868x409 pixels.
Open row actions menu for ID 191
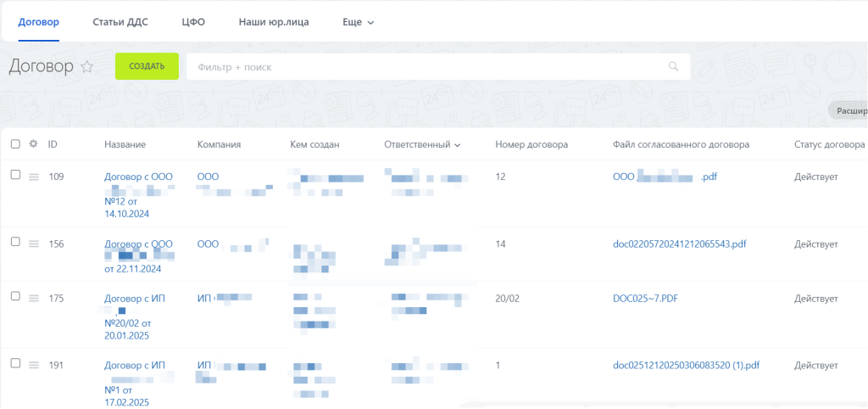[x=35, y=365]
